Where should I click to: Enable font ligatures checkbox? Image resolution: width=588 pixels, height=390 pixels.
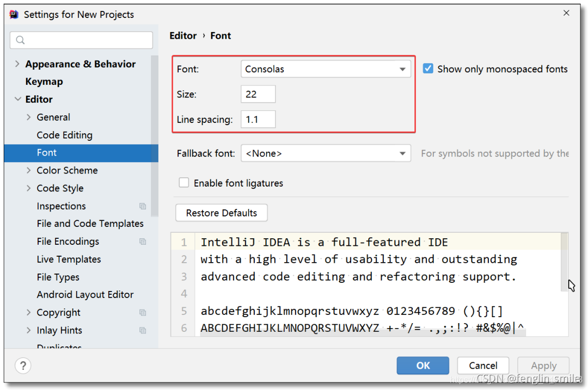coord(184,183)
